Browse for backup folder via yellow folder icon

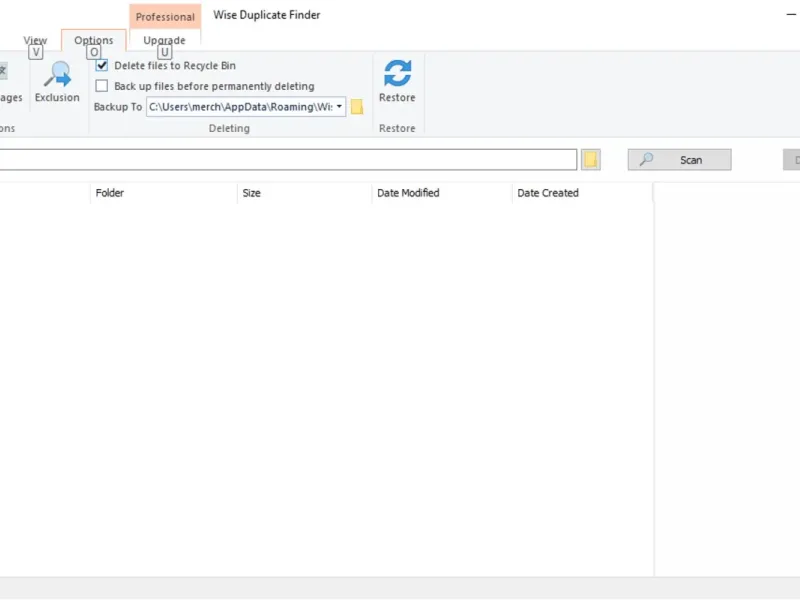357,107
